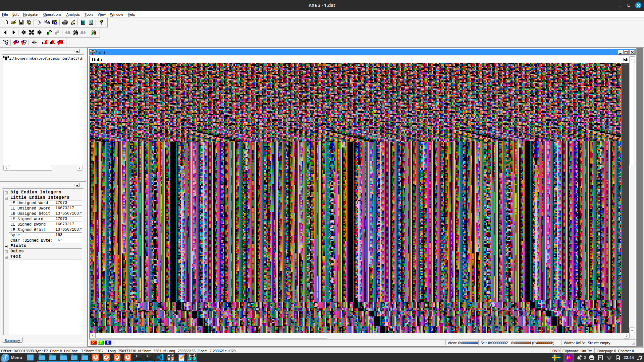Click the binoculars Find icon

pyautogui.click(x=75, y=33)
